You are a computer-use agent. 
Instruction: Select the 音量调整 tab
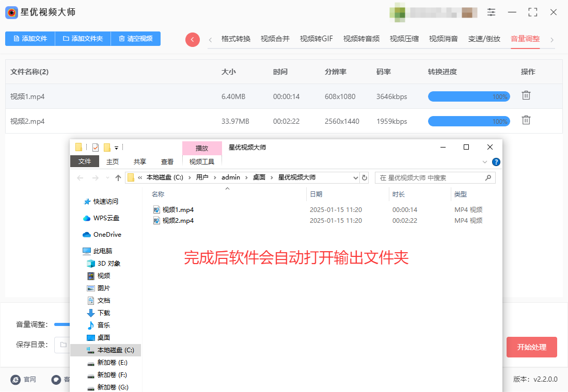pyautogui.click(x=525, y=39)
